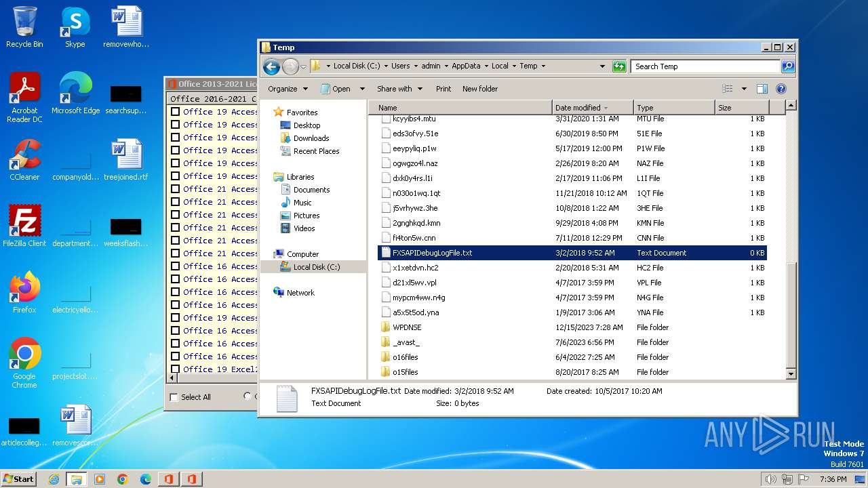868x488 pixels.
Task: Click file list vertical scrollbar down arrow
Action: click(x=791, y=373)
